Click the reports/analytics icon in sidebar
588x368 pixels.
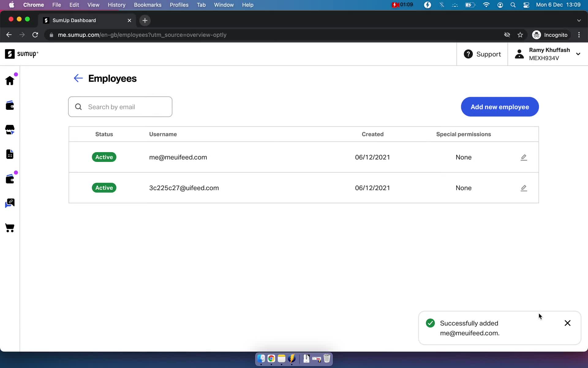tap(10, 154)
